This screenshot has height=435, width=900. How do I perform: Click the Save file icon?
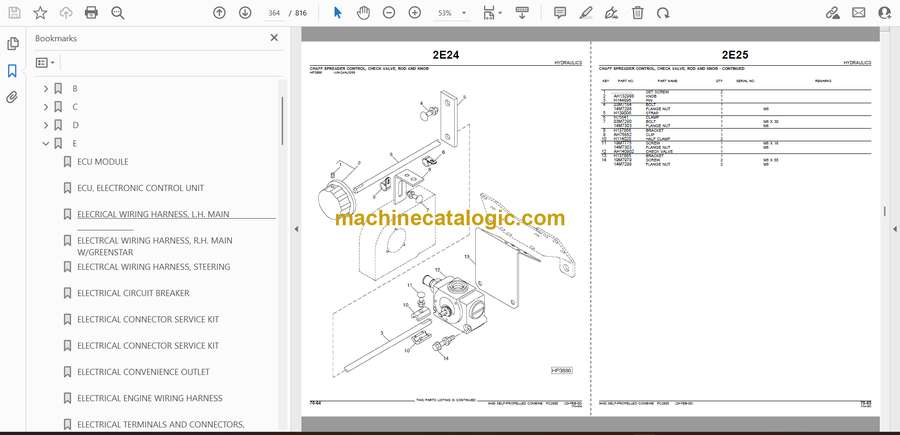pos(14,13)
